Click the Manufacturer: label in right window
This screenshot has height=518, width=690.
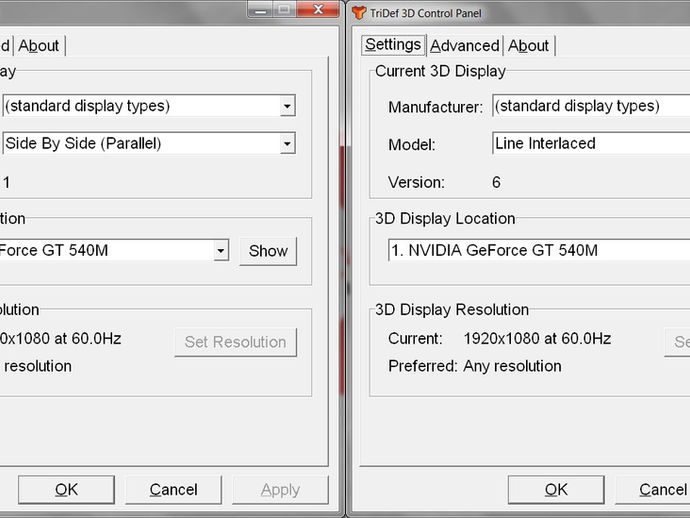(x=435, y=107)
